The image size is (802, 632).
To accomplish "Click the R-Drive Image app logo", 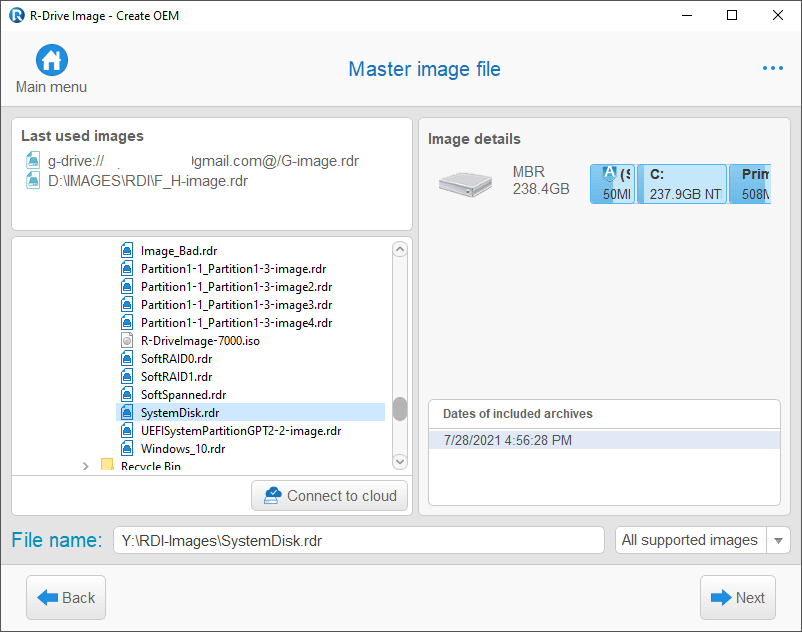I will (17, 15).
